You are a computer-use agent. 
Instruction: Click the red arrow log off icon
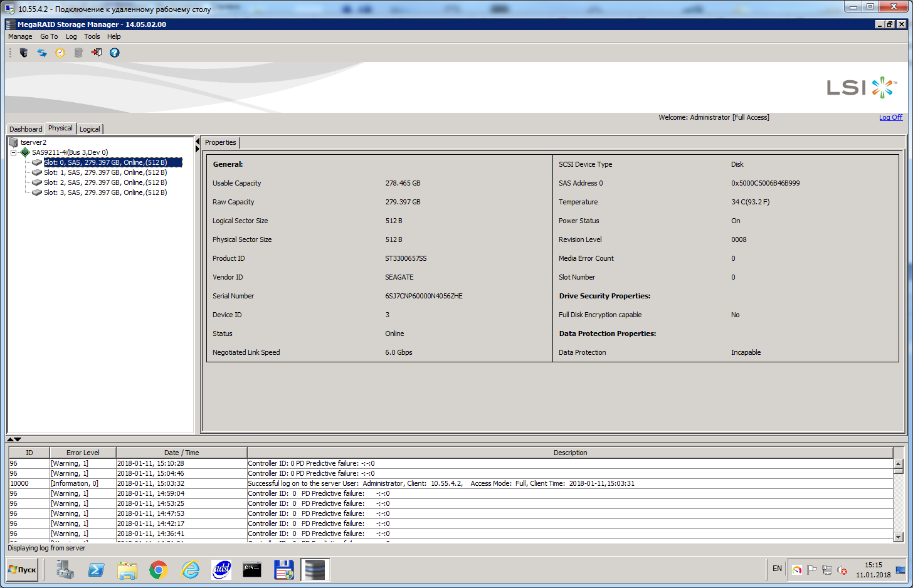[x=97, y=53]
